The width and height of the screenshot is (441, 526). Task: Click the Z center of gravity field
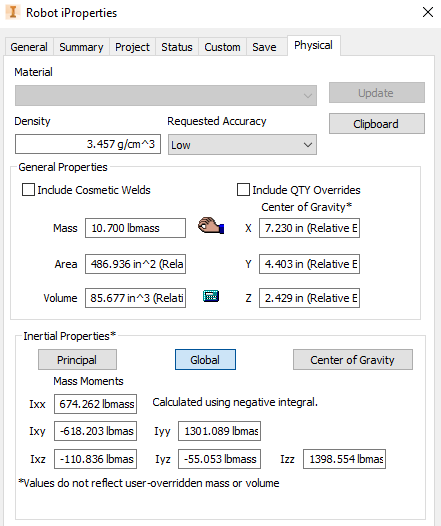point(309,298)
